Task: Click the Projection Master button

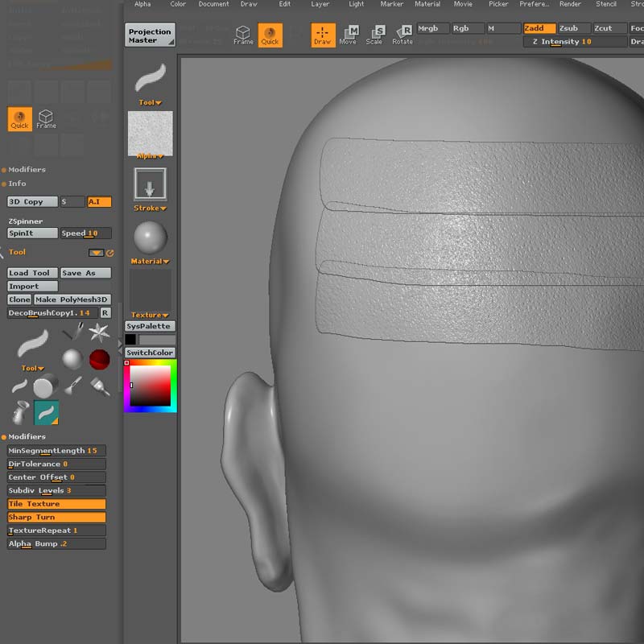Action: (151, 35)
